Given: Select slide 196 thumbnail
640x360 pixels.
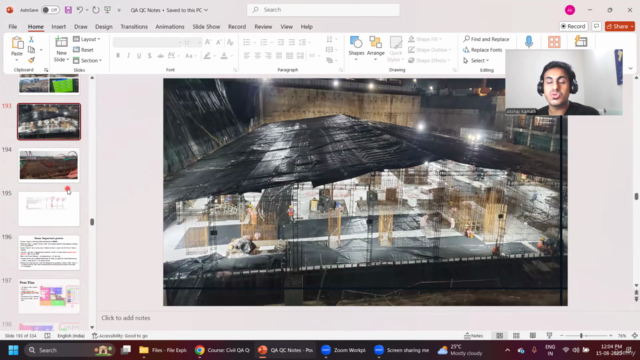Looking at the screenshot, I should (x=49, y=253).
